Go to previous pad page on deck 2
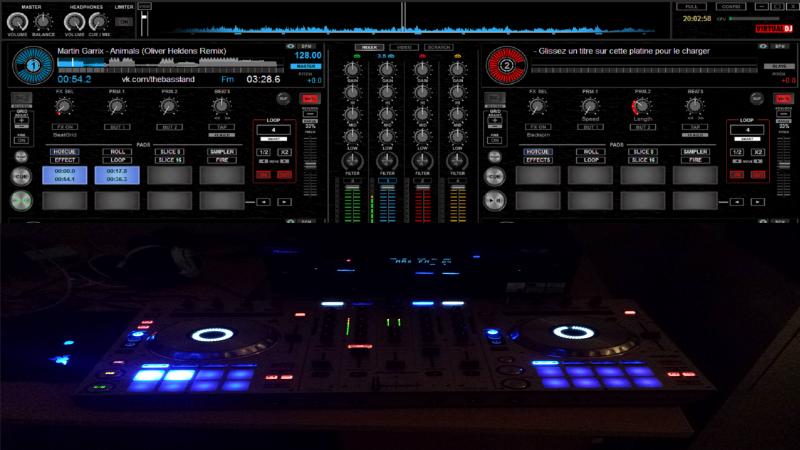Screen dimensions: 800x450 pos(737,202)
